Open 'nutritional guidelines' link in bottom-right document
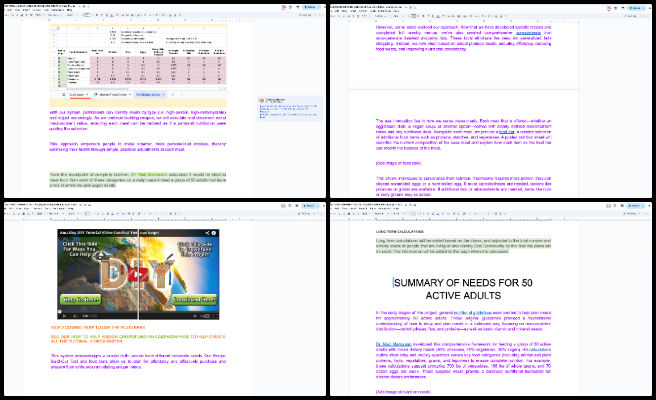656x400 pixels. pyautogui.click(x=472, y=313)
